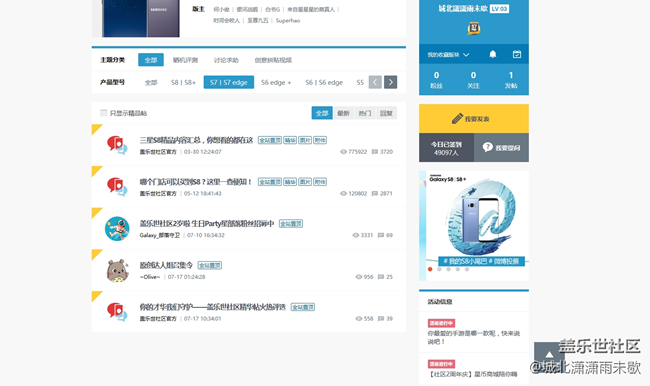650x386 pixels.
Task: Filter by S5 product model
Action: click(x=360, y=83)
